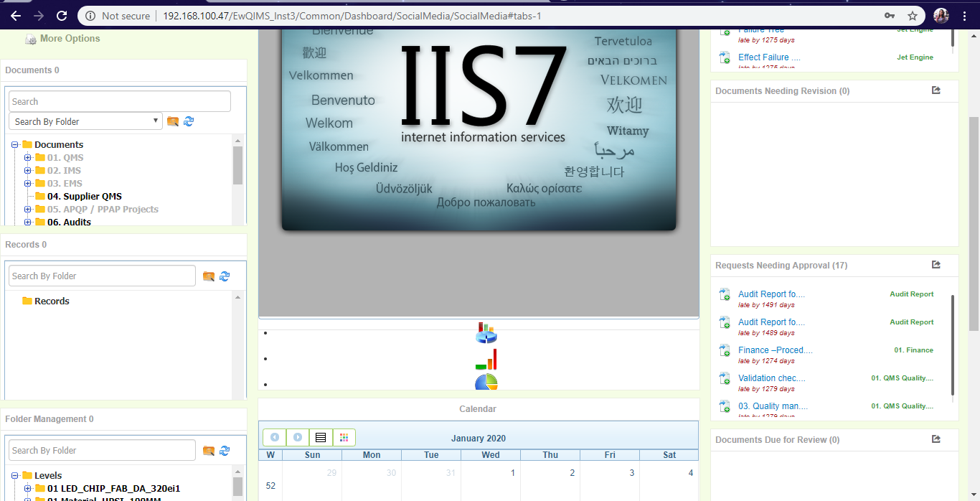The width and height of the screenshot is (980, 501).
Task: Switch calendar to list view
Action: [x=321, y=437]
